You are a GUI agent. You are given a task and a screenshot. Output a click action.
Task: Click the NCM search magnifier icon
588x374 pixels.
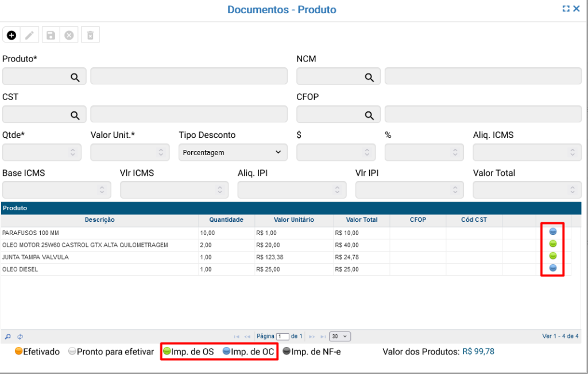pyautogui.click(x=369, y=76)
